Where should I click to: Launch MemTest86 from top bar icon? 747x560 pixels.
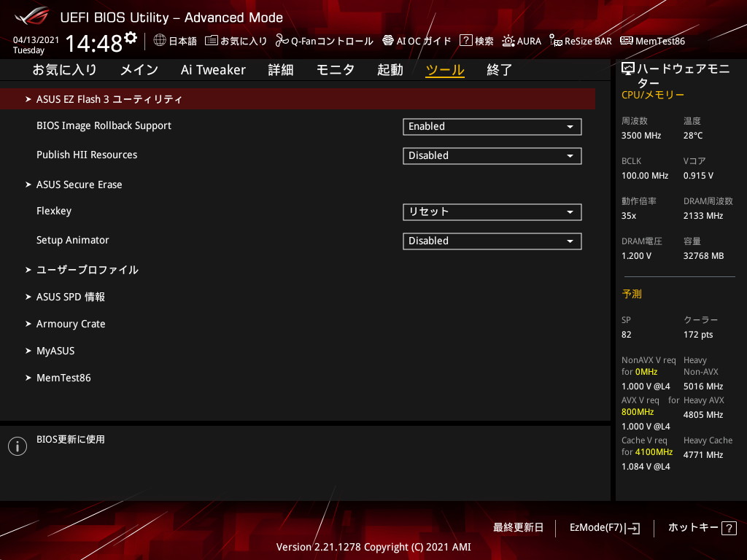[627, 41]
